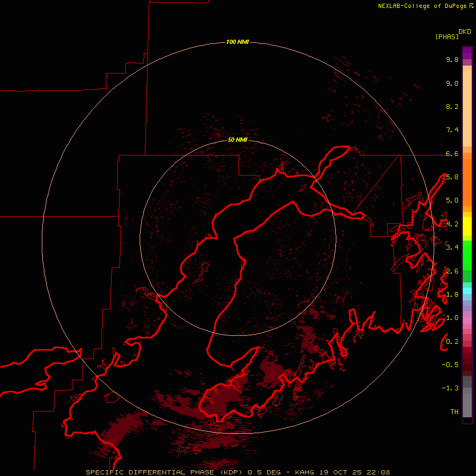Click the 3.4 value on color scale
Image resolution: width=476 pixels, height=476 pixels.
tap(452, 248)
